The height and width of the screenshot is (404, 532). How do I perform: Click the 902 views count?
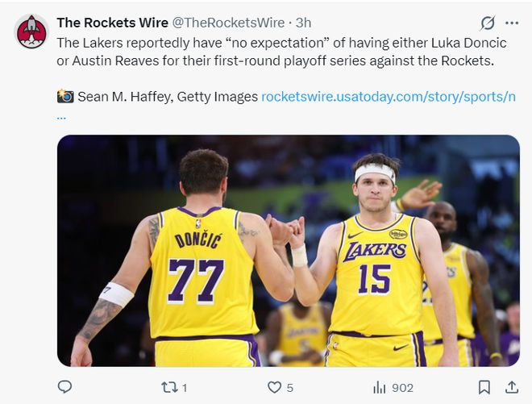[x=401, y=388]
